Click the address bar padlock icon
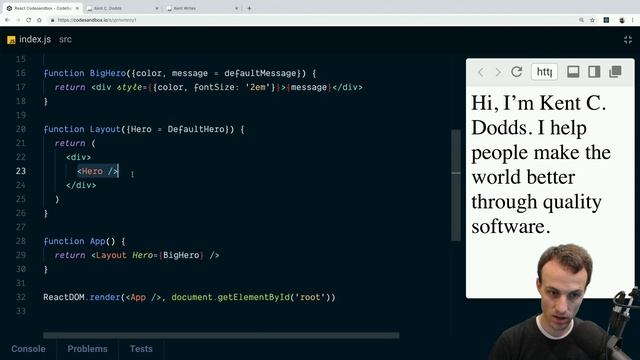The image size is (640, 360). (52, 20)
